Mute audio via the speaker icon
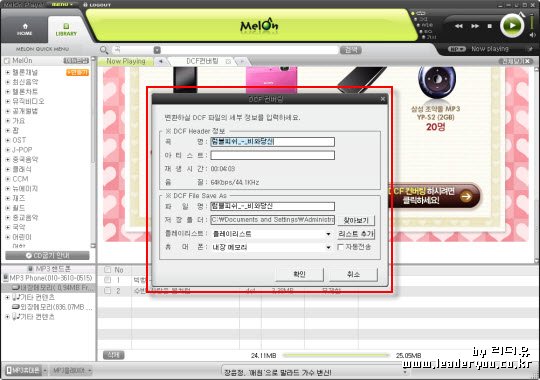The width and height of the screenshot is (540, 380). pos(532,35)
